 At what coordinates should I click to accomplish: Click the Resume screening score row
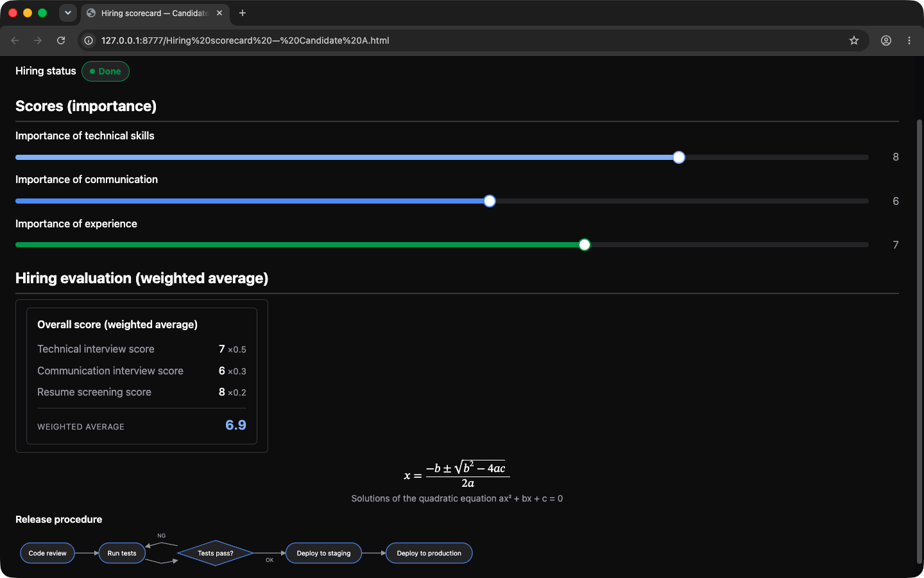point(142,392)
